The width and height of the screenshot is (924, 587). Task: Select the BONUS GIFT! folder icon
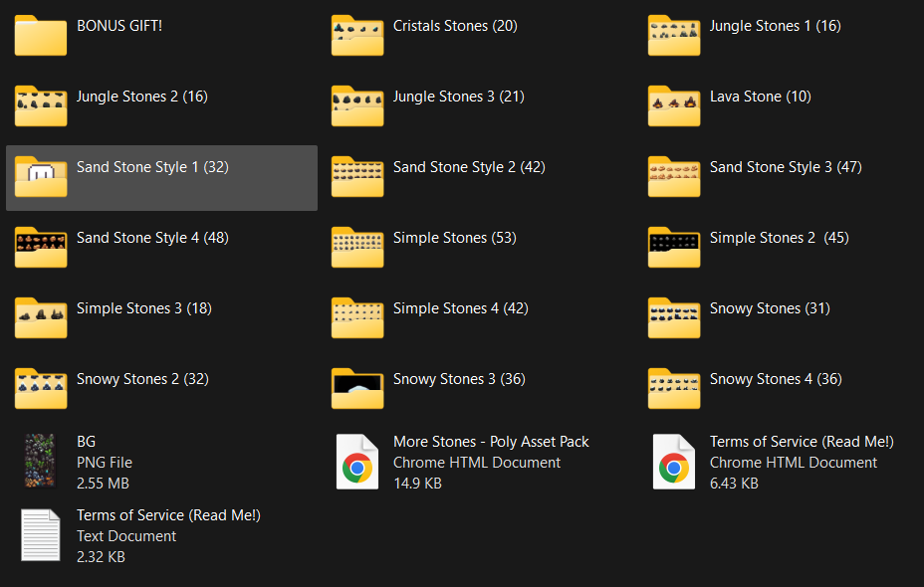click(41, 36)
